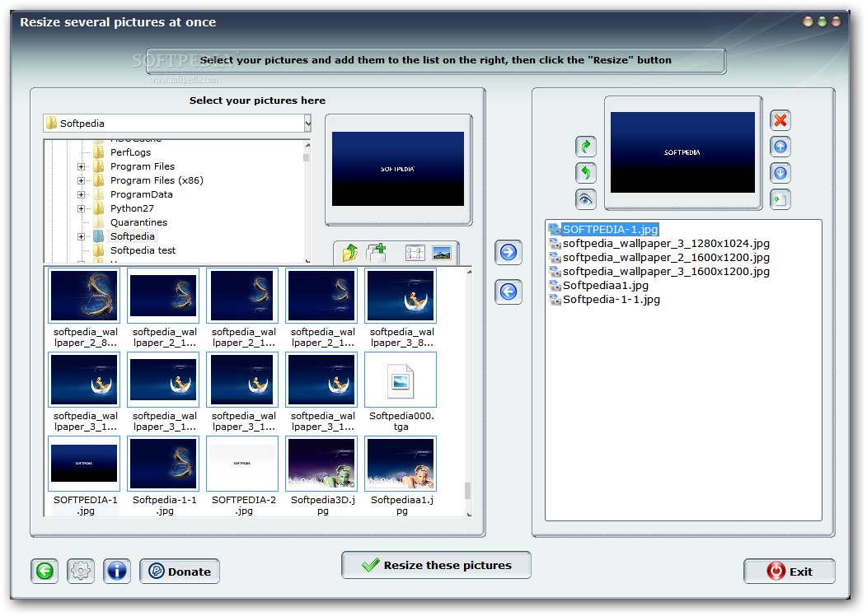This screenshot has height=616, width=867.
Task: Expand the Softpedia folder node
Action: (82, 236)
